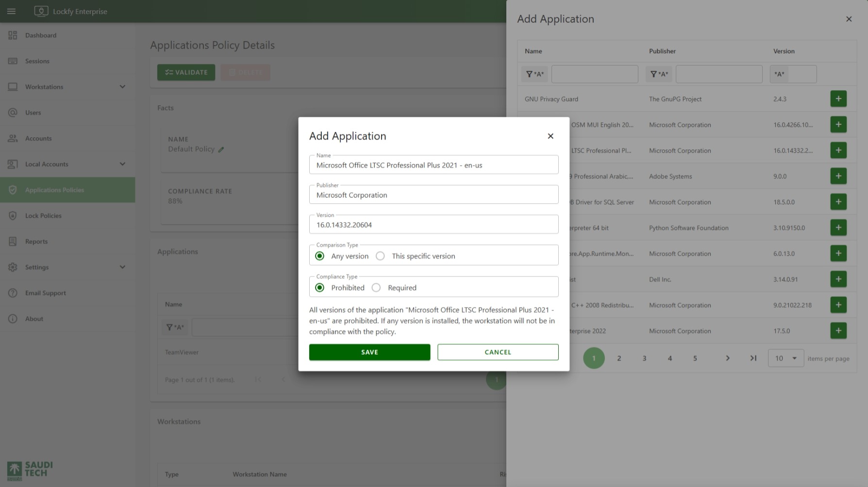The height and width of the screenshot is (487, 868).
Task: Add the Adobe Systems 9.0.0 application
Action: [838, 176]
